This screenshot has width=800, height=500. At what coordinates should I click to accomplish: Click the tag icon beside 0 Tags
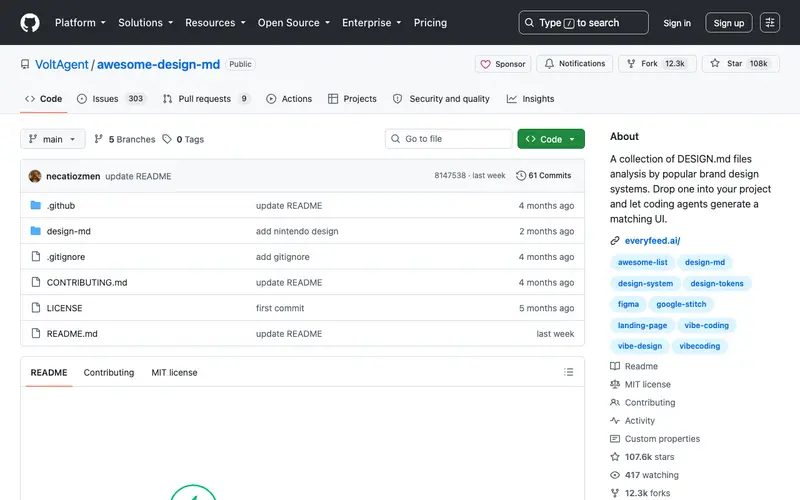pos(167,139)
